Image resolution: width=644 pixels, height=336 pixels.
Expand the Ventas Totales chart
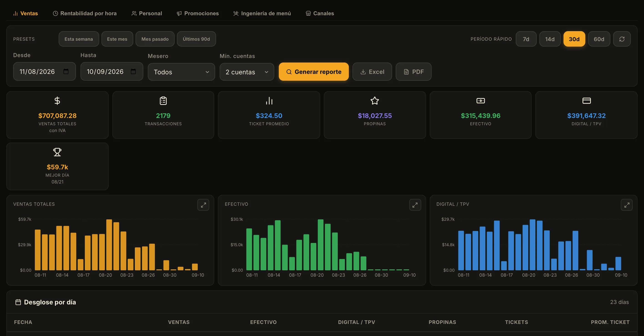tap(203, 205)
